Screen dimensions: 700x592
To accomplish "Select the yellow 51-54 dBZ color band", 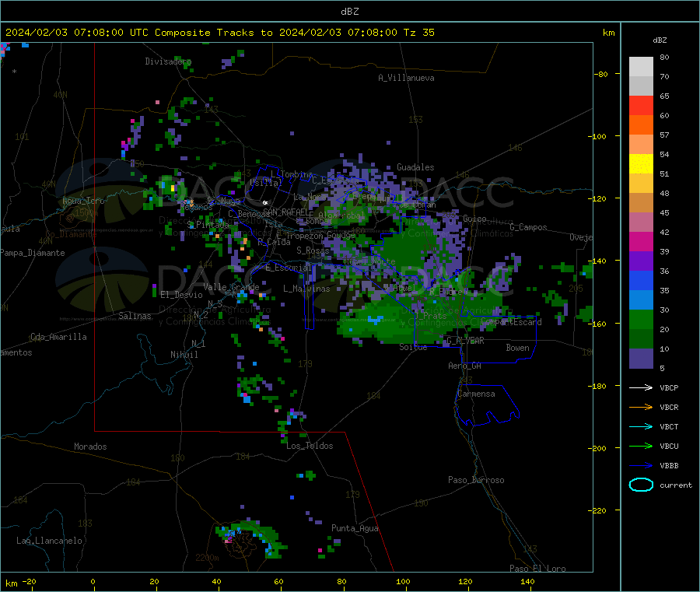I will point(641,164).
